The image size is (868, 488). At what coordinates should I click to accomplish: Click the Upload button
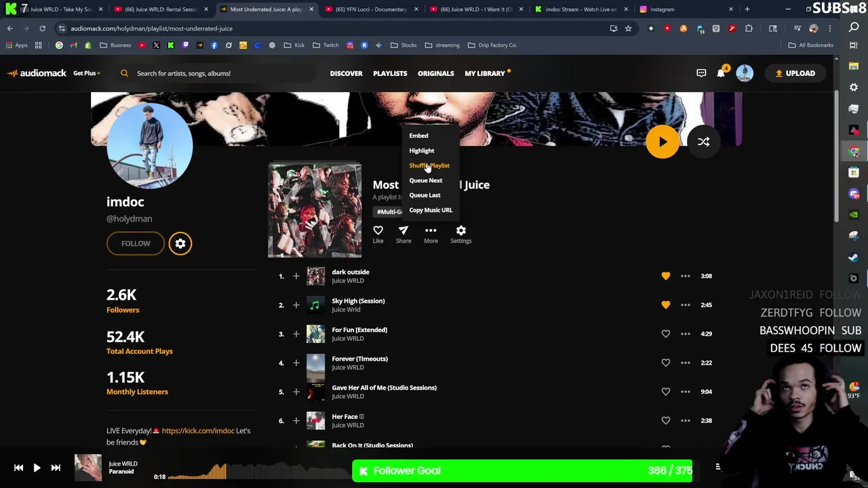tap(795, 73)
